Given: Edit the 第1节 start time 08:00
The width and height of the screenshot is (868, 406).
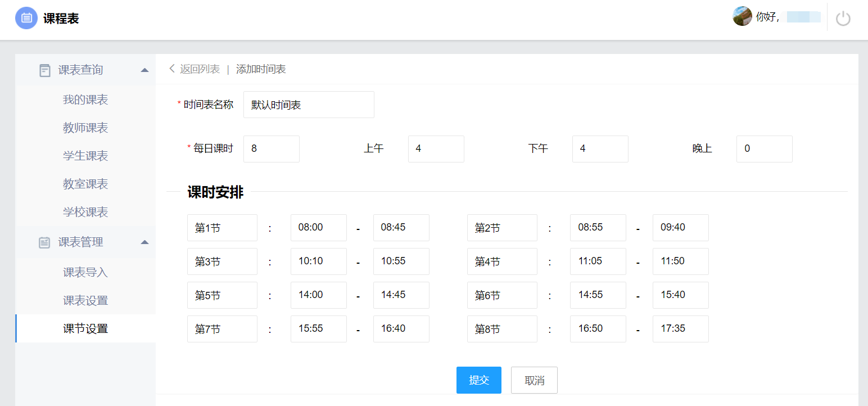Looking at the screenshot, I should pos(318,228).
